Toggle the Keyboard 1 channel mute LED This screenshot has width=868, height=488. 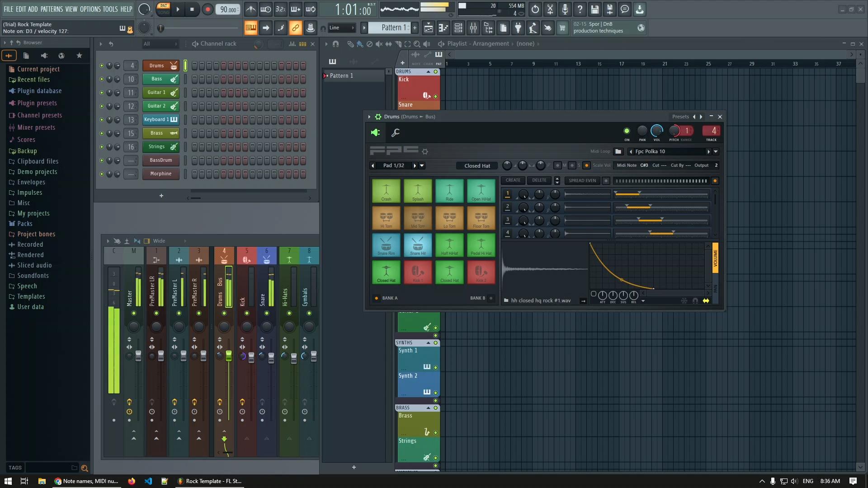click(102, 120)
